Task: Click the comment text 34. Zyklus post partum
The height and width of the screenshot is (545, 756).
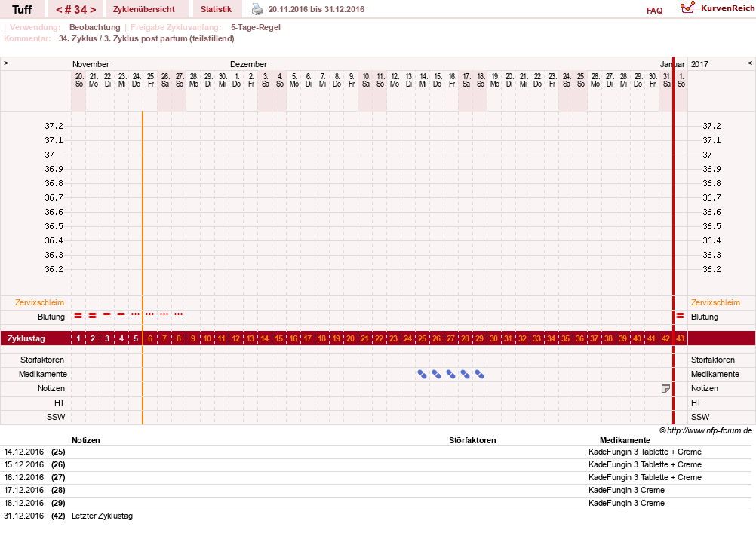Action: pyautogui.click(x=146, y=38)
